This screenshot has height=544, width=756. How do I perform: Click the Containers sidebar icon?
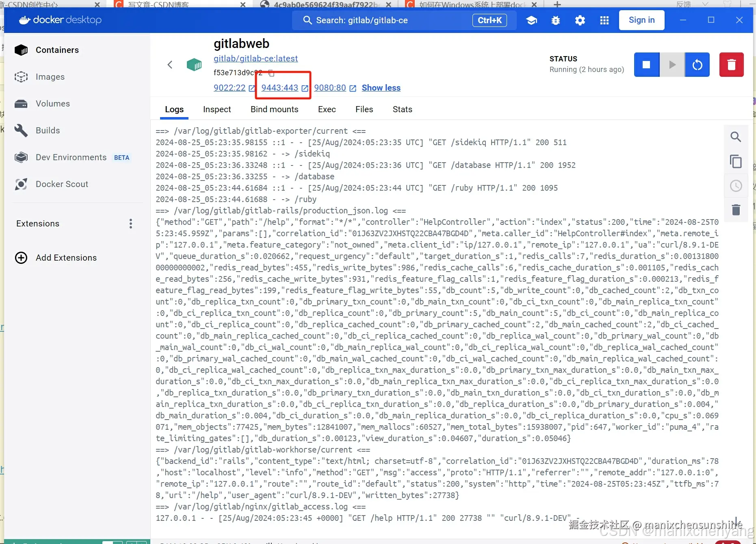[21, 50]
